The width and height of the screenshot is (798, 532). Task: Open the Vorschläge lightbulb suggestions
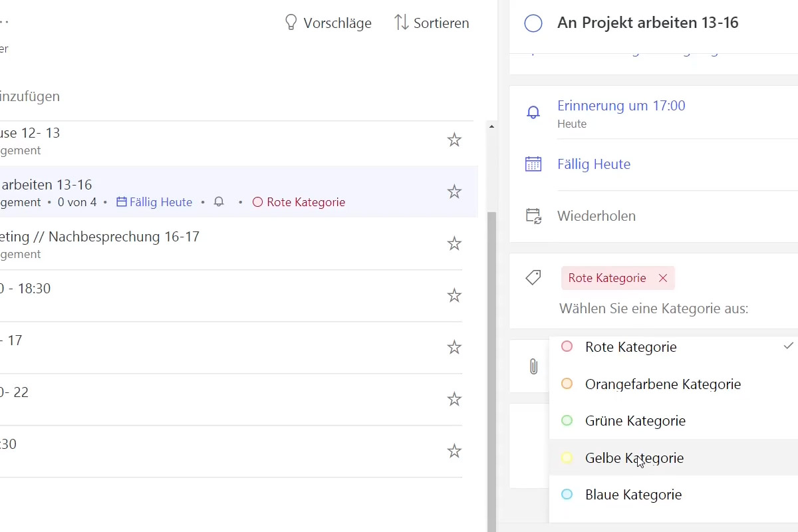point(328,23)
